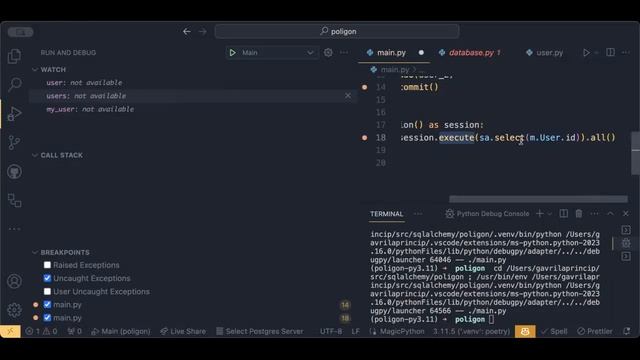The width and height of the screenshot is (640, 360).
Task: Close the terminal panel
Action: pos(626,213)
